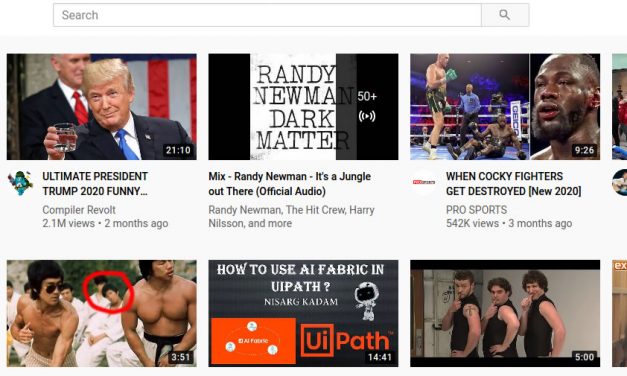The image size is (627, 376).
Task: Open the UiPath AI Fabric video thumbnail
Action: [303, 313]
